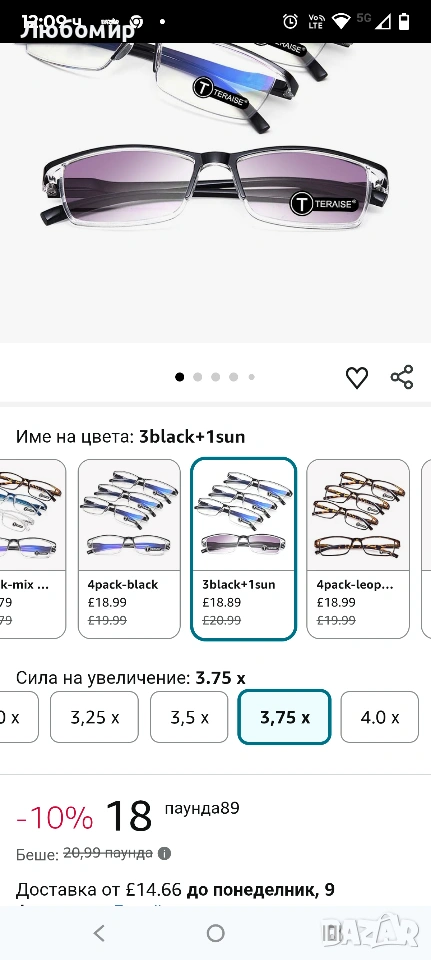The height and width of the screenshot is (960, 431).
Task: Tap the info icon beside the old price
Action: [164, 853]
